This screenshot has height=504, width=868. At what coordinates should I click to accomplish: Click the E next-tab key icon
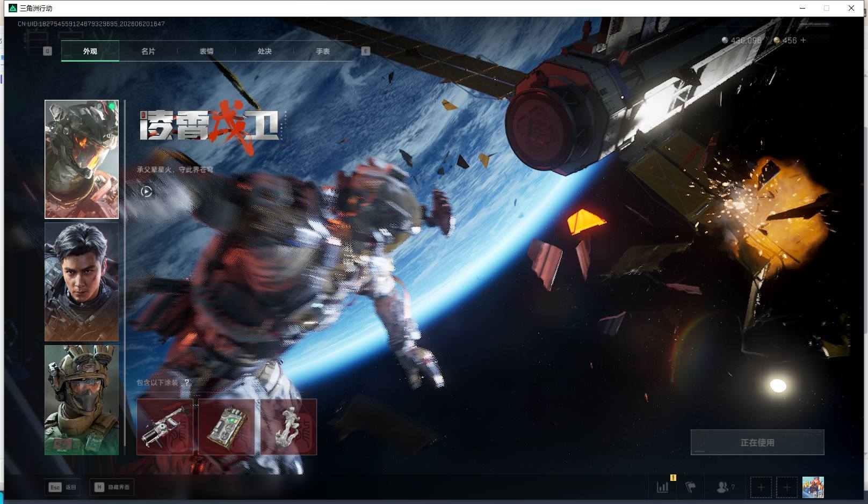tap(366, 51)
